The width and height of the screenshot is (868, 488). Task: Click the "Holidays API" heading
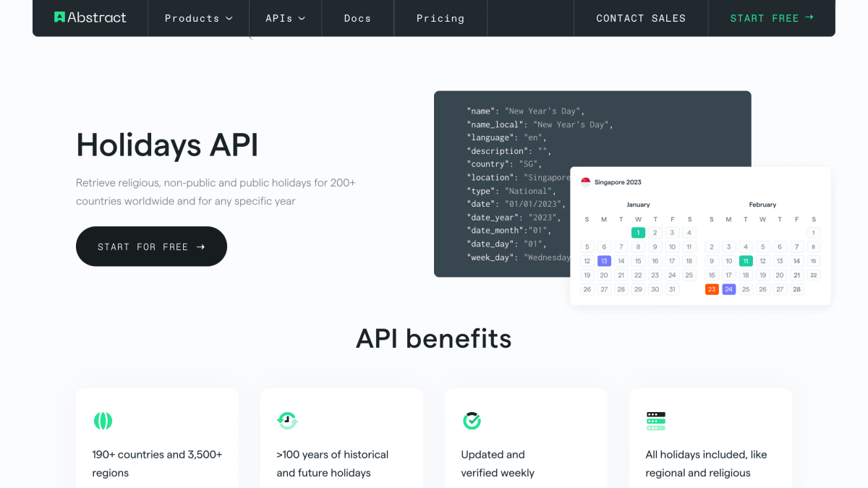167,145
